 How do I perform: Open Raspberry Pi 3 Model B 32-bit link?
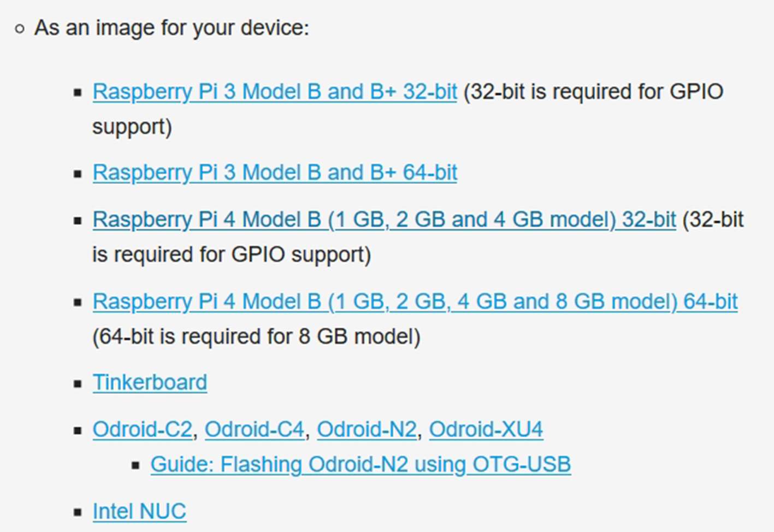[274, 92]
